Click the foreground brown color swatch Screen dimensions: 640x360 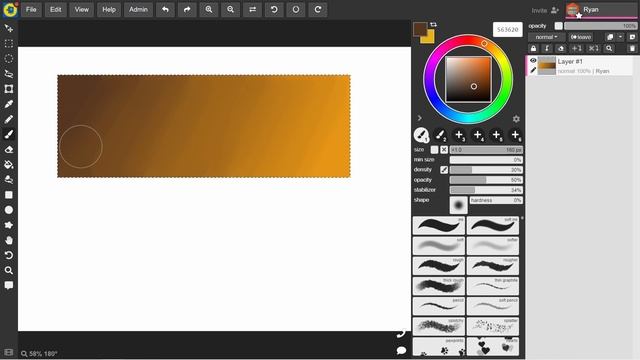(x=419, y=29)
